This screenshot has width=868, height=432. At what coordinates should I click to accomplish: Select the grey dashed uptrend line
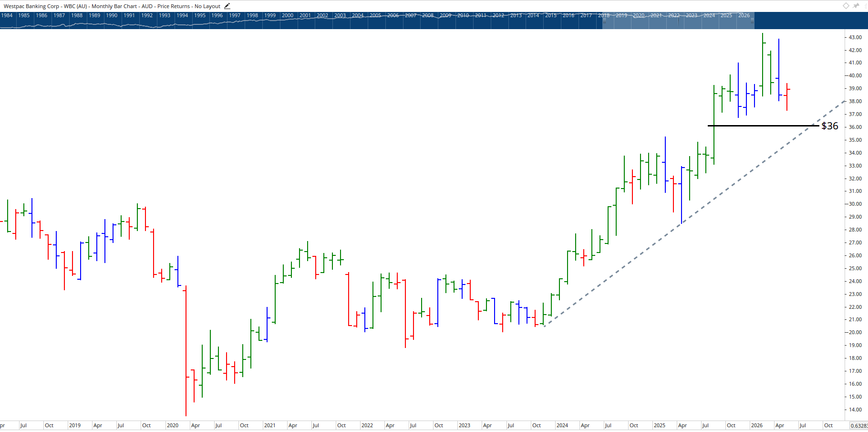(x=694, y=213)
